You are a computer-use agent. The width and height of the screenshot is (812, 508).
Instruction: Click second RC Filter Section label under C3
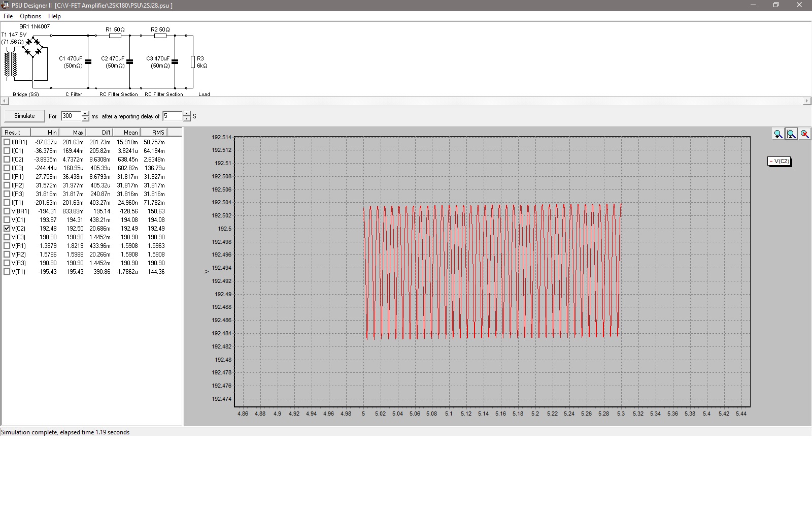pos(164,94)
